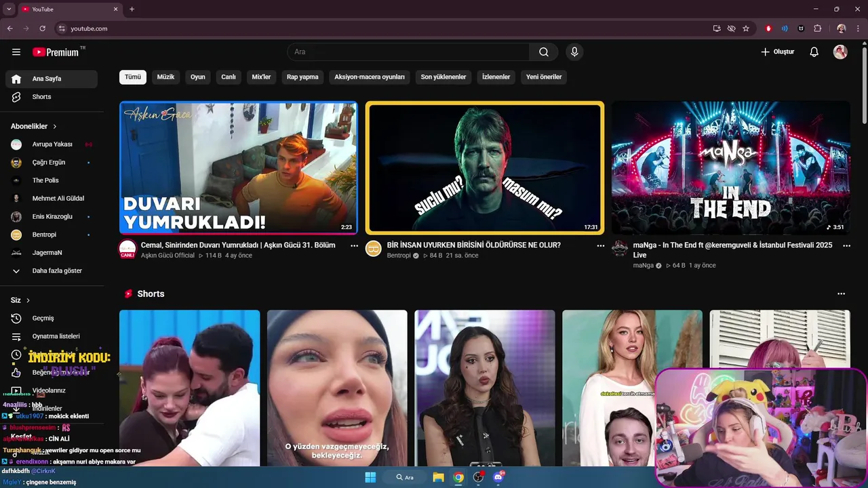Screen dimensions: 868x488
Task: Open Chrome three-dot menu
Action: click(859, 28)
